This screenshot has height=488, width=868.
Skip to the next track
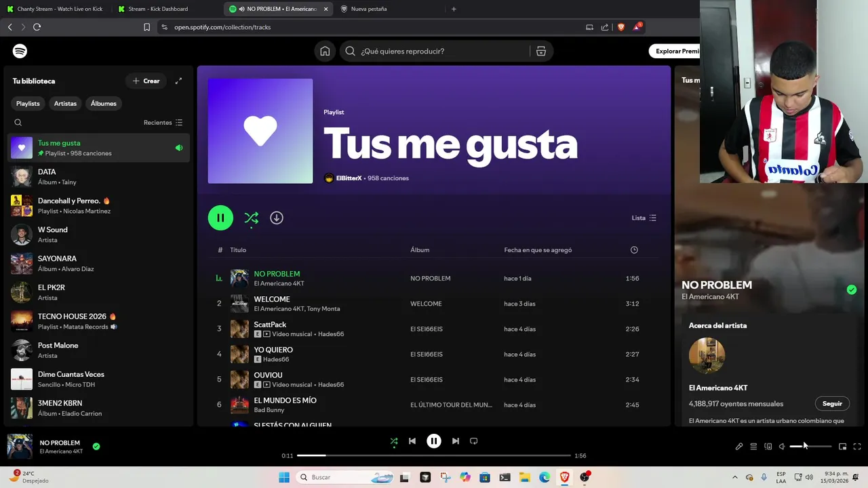coord(456,441)
